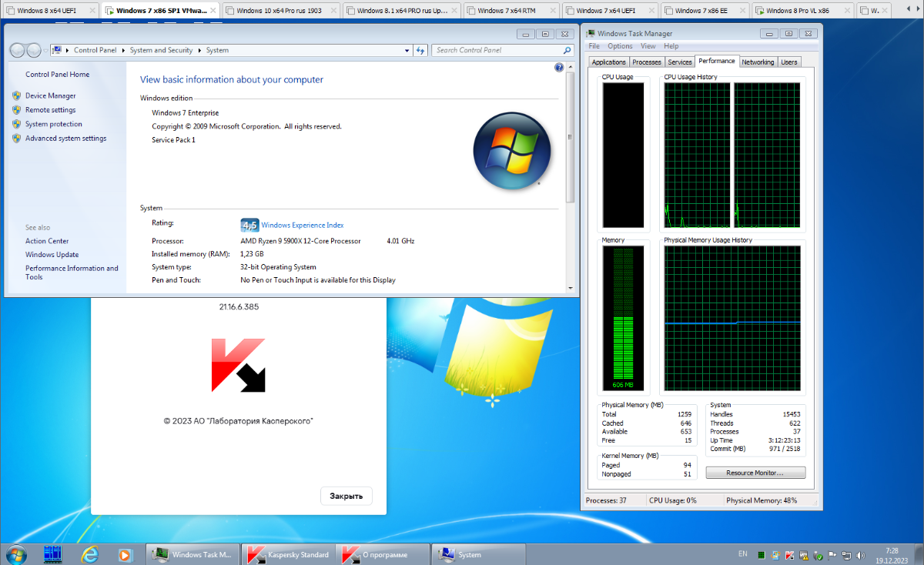This screenshot has width=924, height=565.
Task: Open Internet Explorer from the taskbar
Action: [x=90, y=554]
